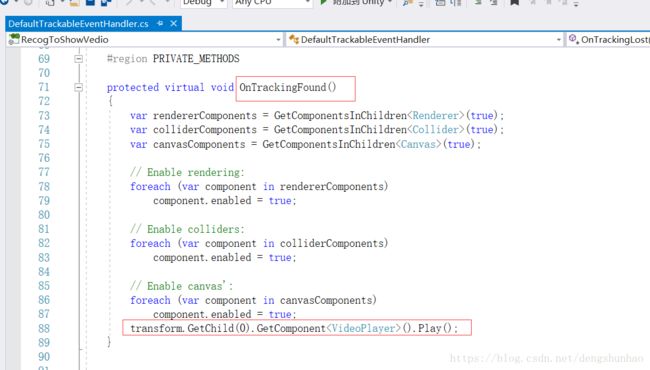Screen dimensions: 650x370
Task: Click 'component.enabled = true;' on line 79
Action: (225, 201)
